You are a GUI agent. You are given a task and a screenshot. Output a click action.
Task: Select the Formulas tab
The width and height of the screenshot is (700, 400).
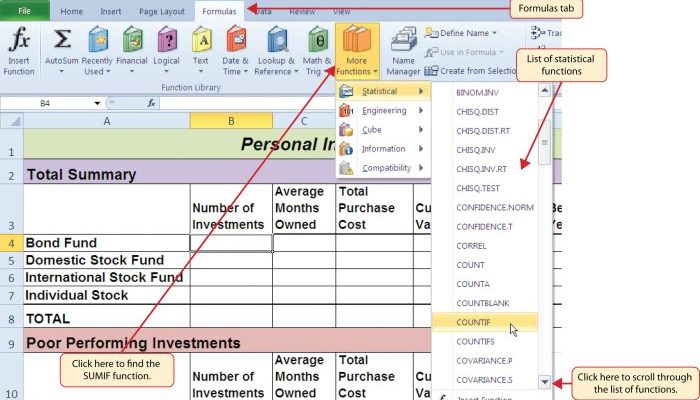pos(219,12)
